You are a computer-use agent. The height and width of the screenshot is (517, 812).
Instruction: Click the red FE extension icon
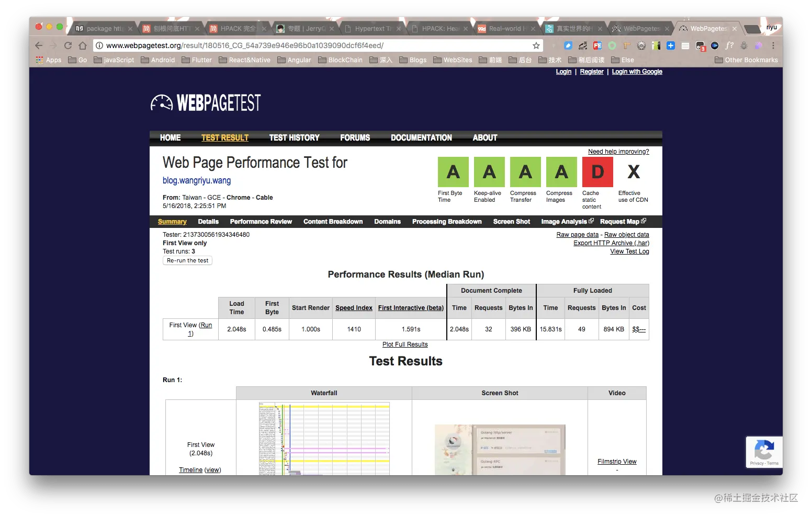[597, 45]
